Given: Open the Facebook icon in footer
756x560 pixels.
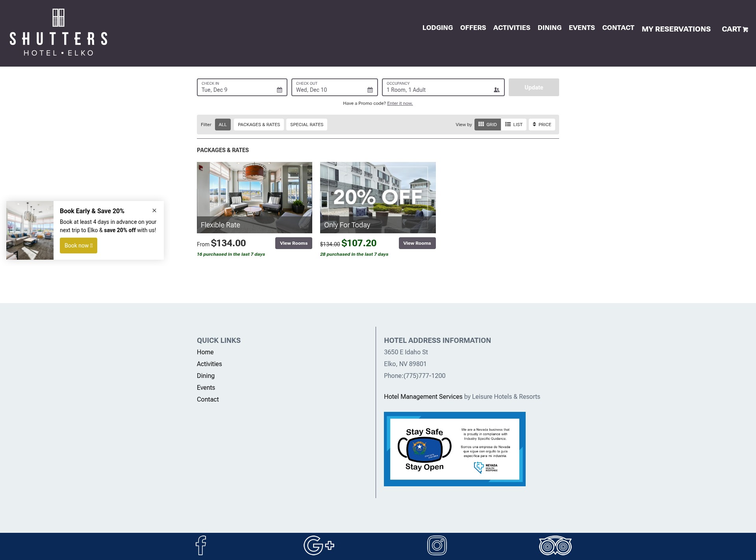Looking at the screenshot, I should pos(201,545).
